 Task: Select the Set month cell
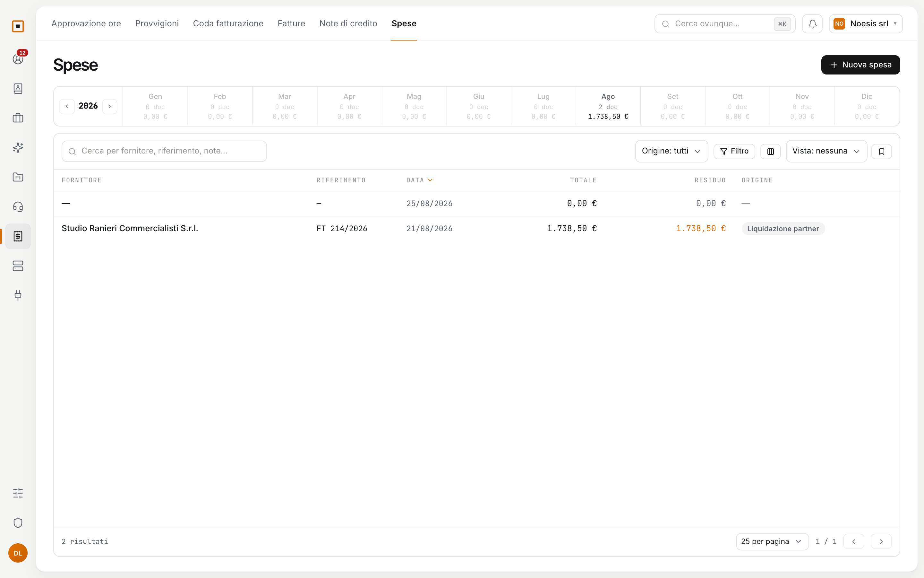click(673, 106)
